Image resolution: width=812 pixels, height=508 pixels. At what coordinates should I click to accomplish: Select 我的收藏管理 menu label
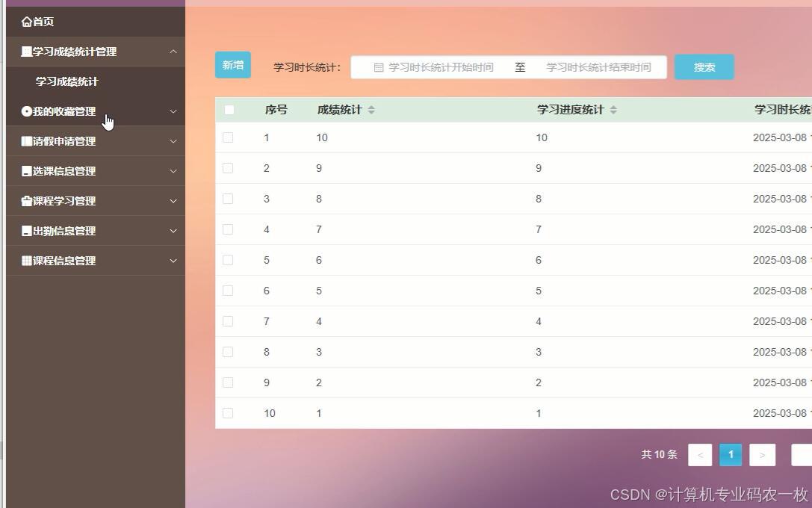tap(64, 111)
